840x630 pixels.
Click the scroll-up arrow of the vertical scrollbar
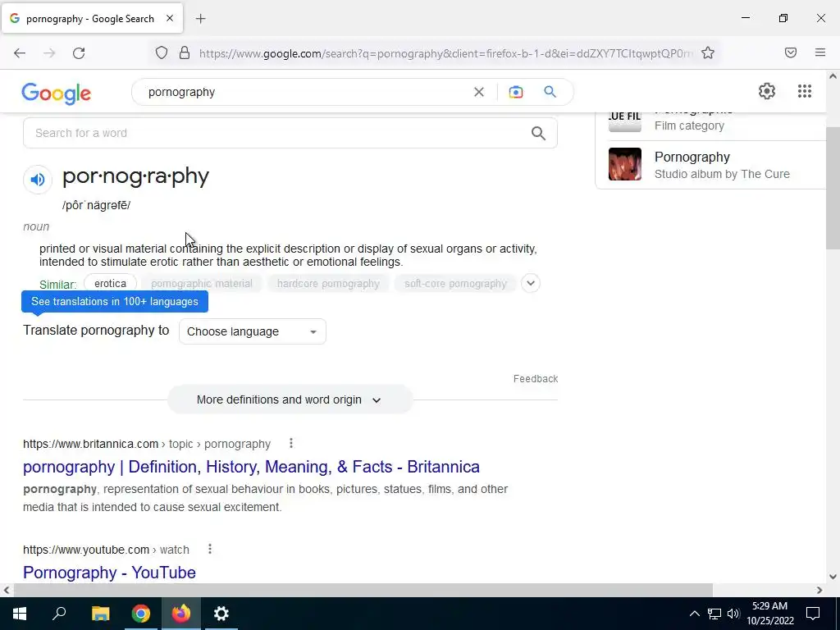[x=833, y=76]
